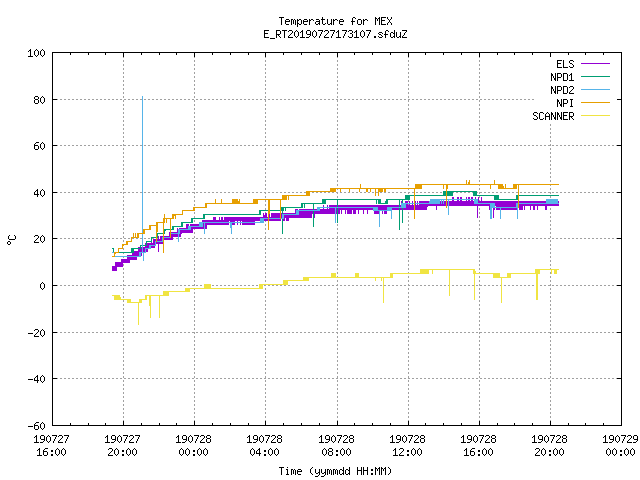The height and width of the screenshot is (480, 640).
Task: Click the x-axis label 190728 16:00
Action: click(x=478, y=445)
